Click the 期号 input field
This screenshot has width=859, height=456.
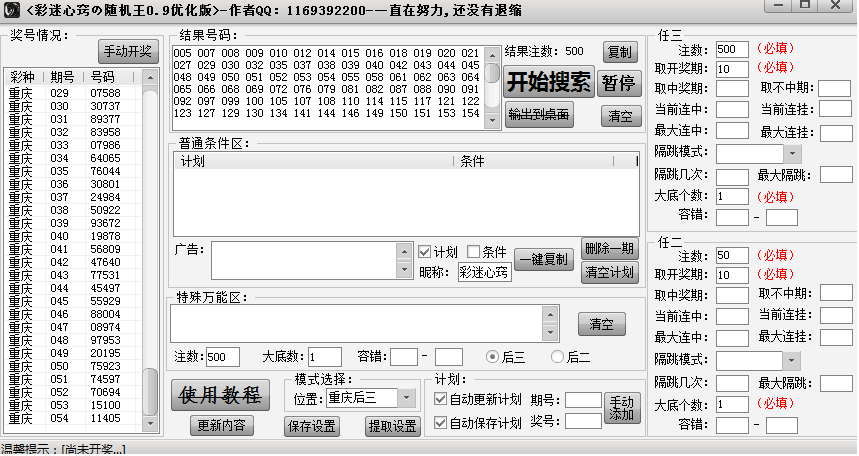coord(583,400)
